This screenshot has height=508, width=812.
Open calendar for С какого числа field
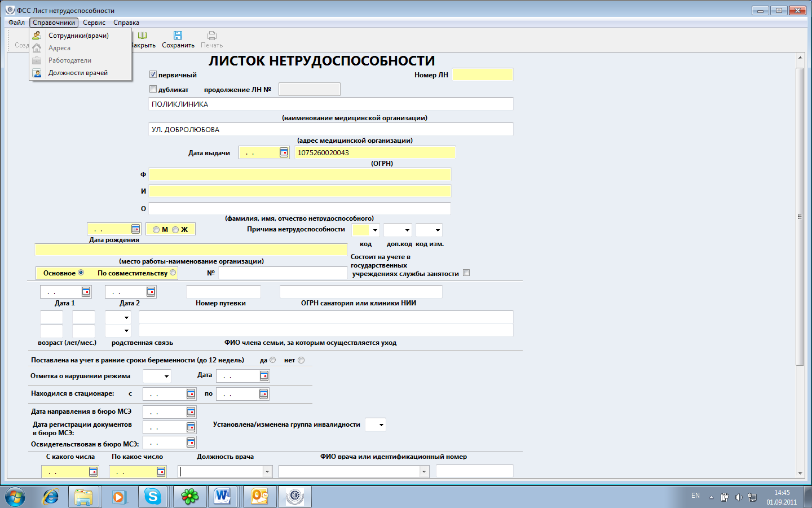[x=93, y=472]
